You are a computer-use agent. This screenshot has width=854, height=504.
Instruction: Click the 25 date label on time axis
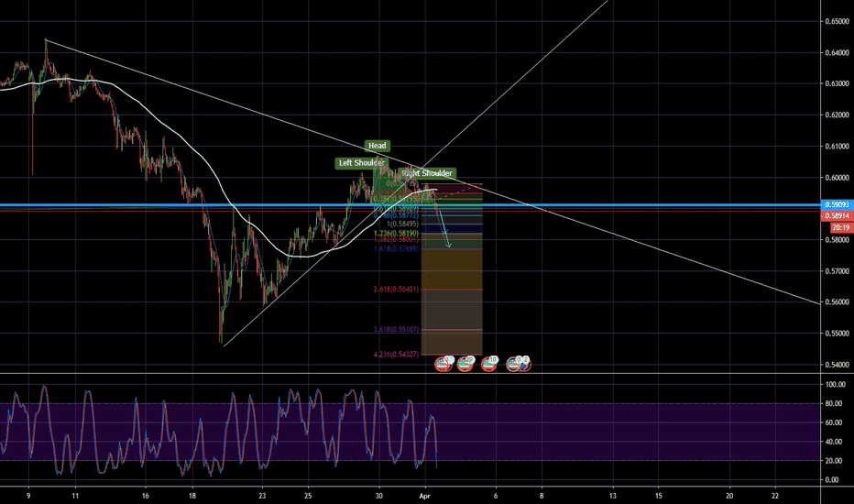[x=308, y=496]
